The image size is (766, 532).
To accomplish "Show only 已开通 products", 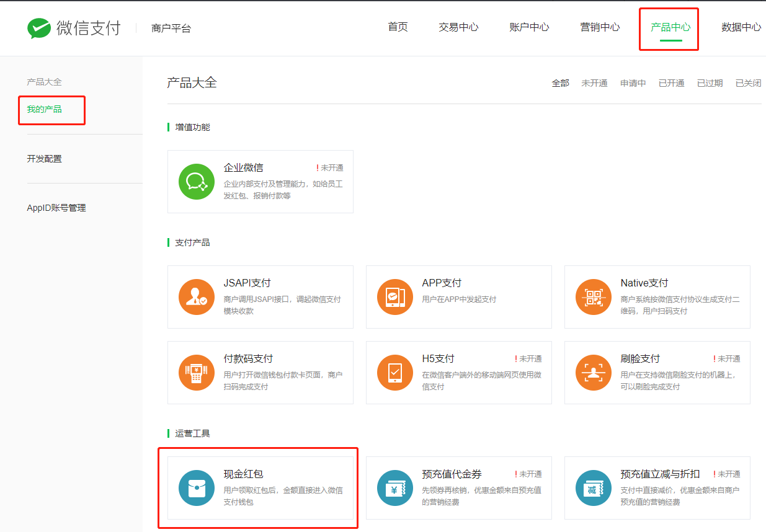I will click(x=671, y=83).
